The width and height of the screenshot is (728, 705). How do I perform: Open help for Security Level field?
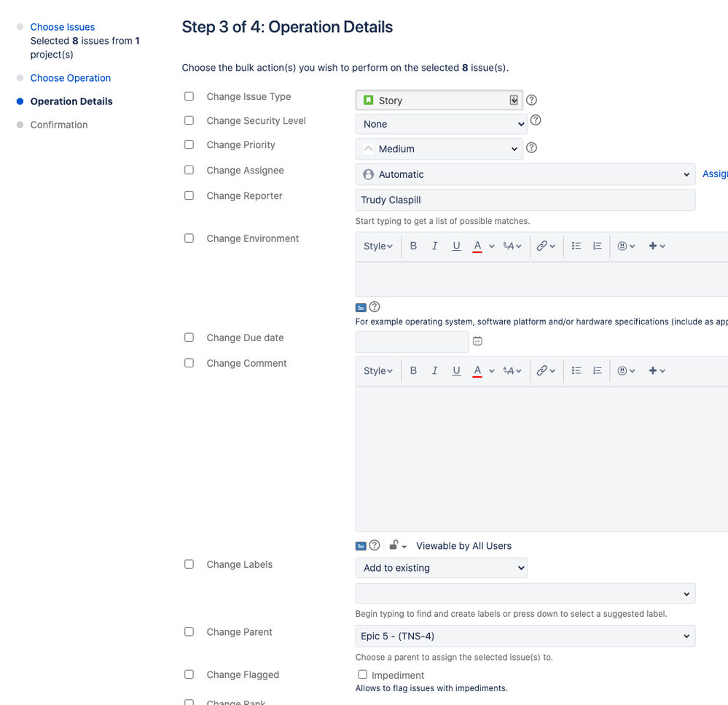(536, 120)
